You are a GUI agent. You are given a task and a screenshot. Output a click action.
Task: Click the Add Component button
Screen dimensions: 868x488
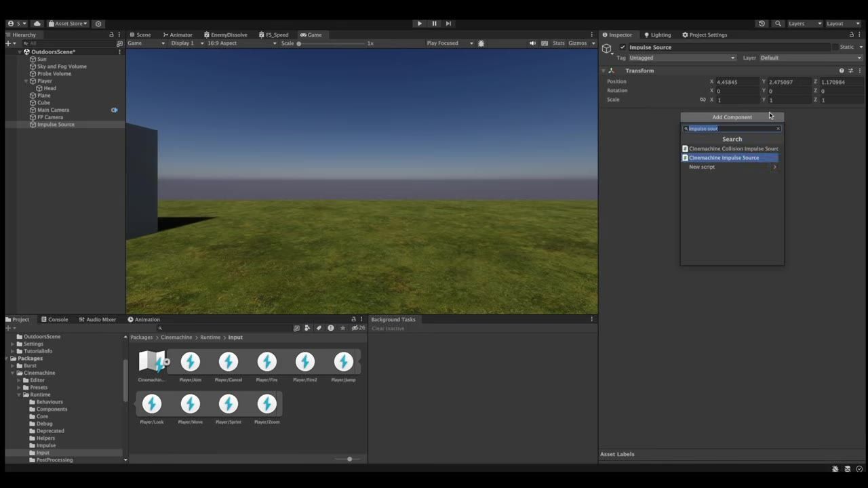(732, 117)
